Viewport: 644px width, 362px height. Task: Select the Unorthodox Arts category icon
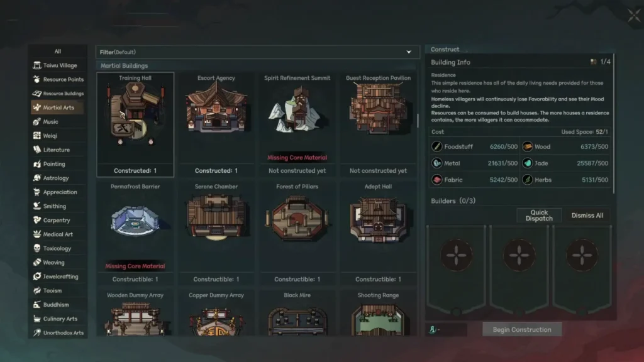[x=37, y=332]
